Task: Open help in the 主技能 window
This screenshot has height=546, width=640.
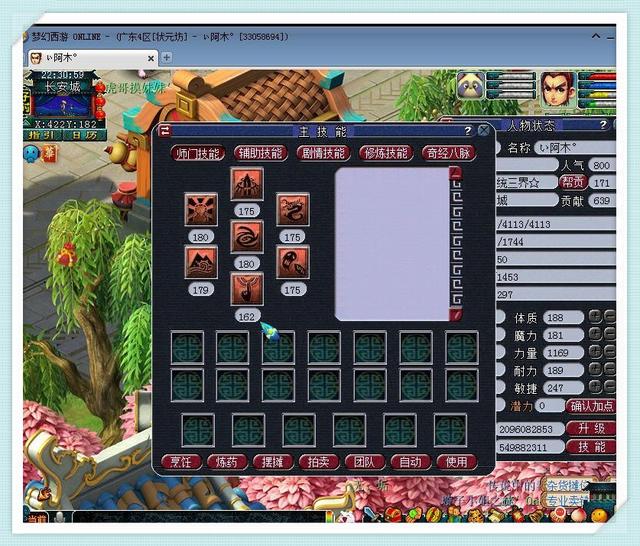Action: pos(468,131)
